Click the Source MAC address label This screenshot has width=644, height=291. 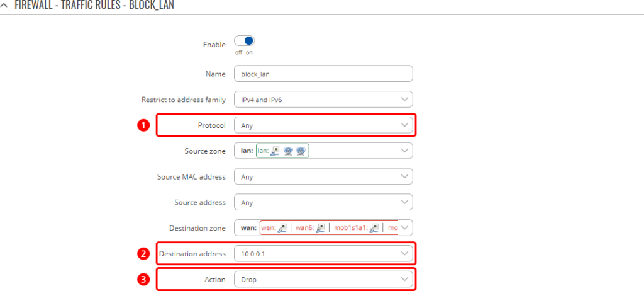pyautogui.click(x=191, y=177)
